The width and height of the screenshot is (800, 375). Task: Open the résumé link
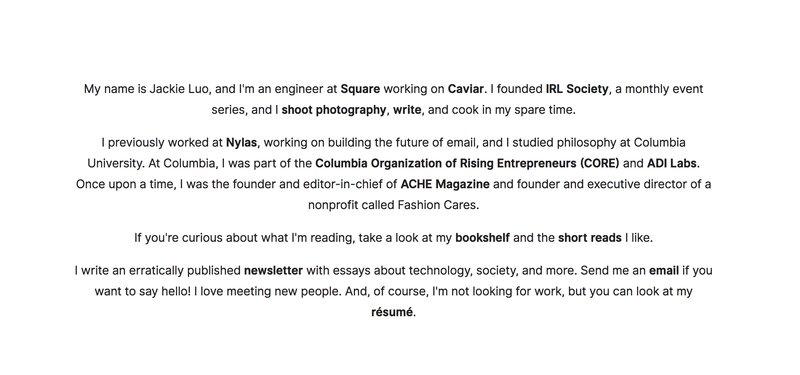point(392,312)
